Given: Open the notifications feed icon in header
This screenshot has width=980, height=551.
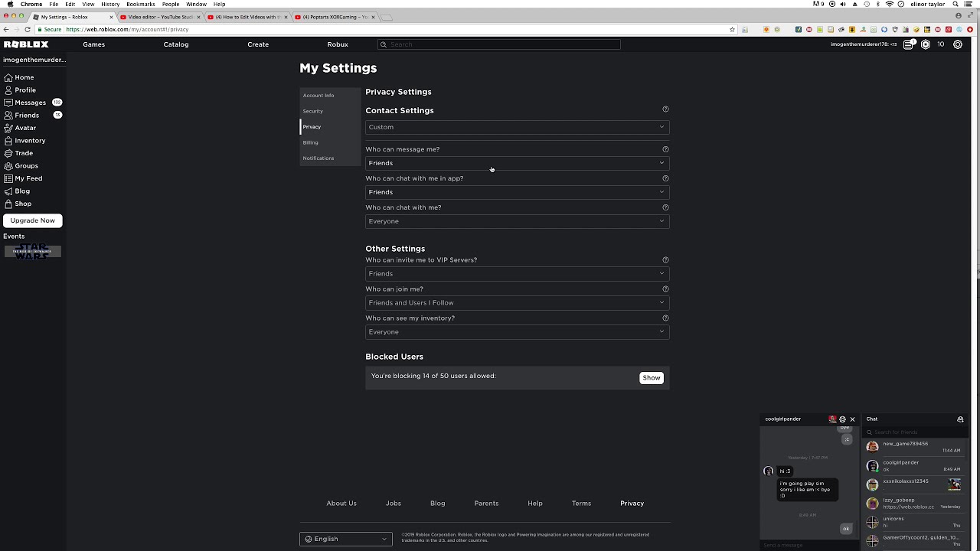Looking at the screenshot, I should click(x=909, y=44).
